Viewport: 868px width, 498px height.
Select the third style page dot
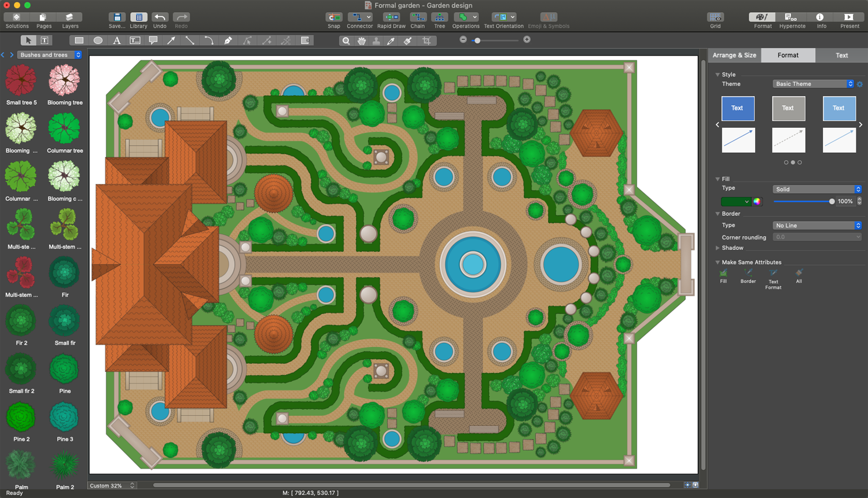point(800,163)
